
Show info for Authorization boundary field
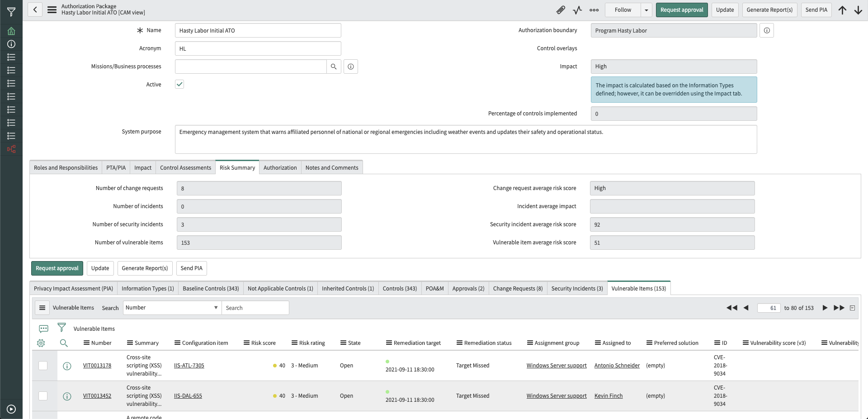tap(767, 30)
